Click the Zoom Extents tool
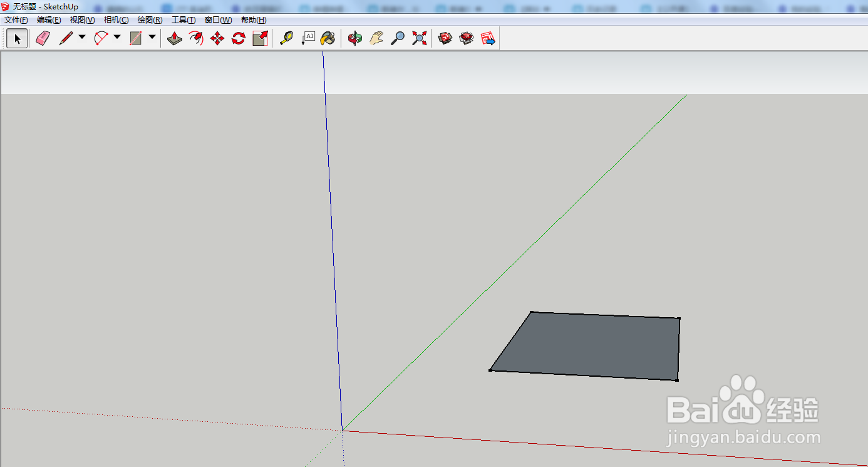Screen dimensions: 868x467 (x=419, y=39)
